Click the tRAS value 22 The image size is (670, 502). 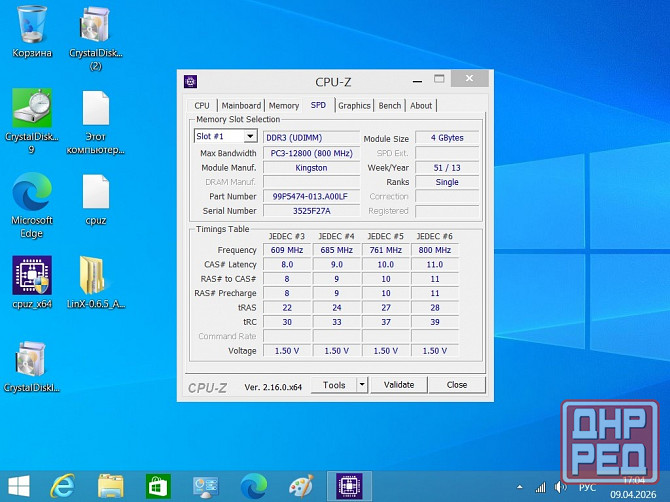coord(287,308)
